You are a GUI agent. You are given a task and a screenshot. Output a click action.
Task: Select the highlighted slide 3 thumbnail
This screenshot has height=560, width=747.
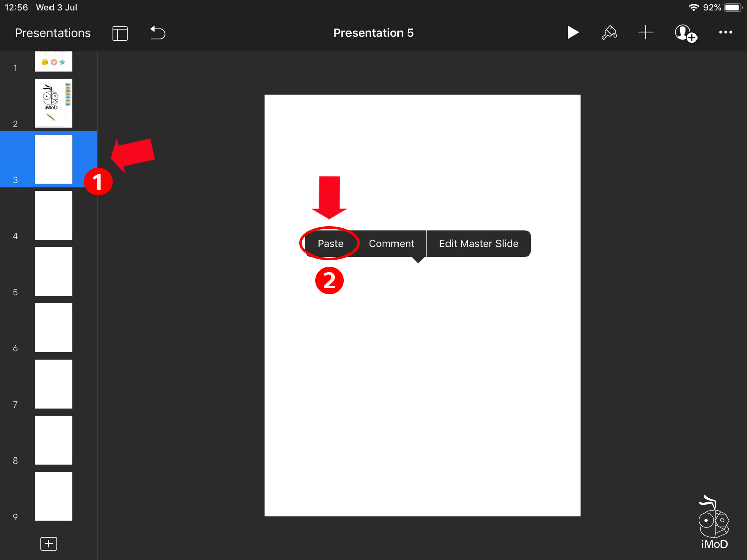[54, 159]
